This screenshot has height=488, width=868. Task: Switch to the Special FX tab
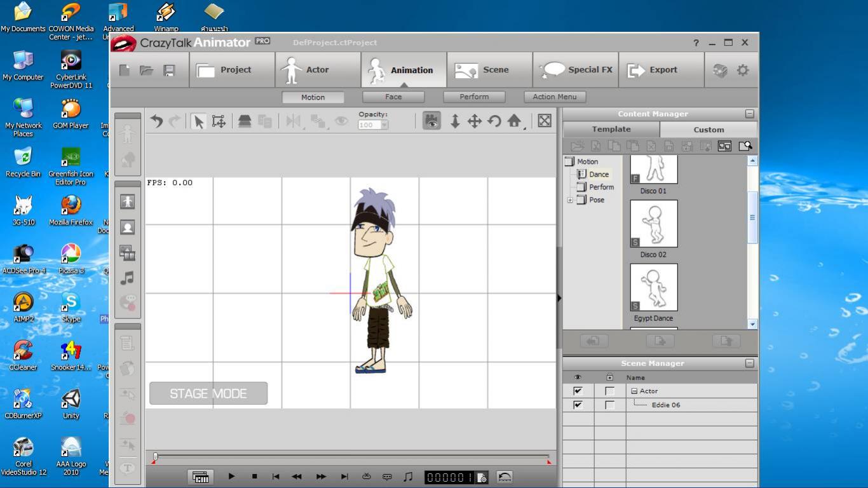pyautogui.click(x=577, y=70)
